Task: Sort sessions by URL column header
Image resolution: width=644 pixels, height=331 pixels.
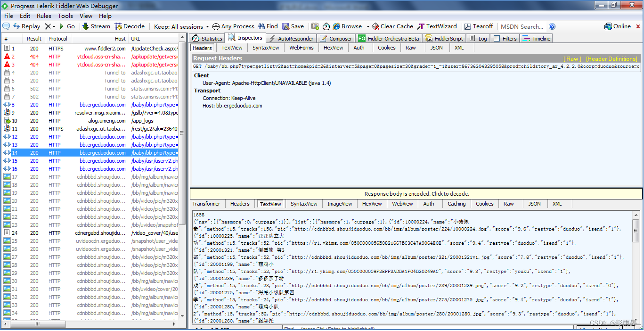Action: 155,39
